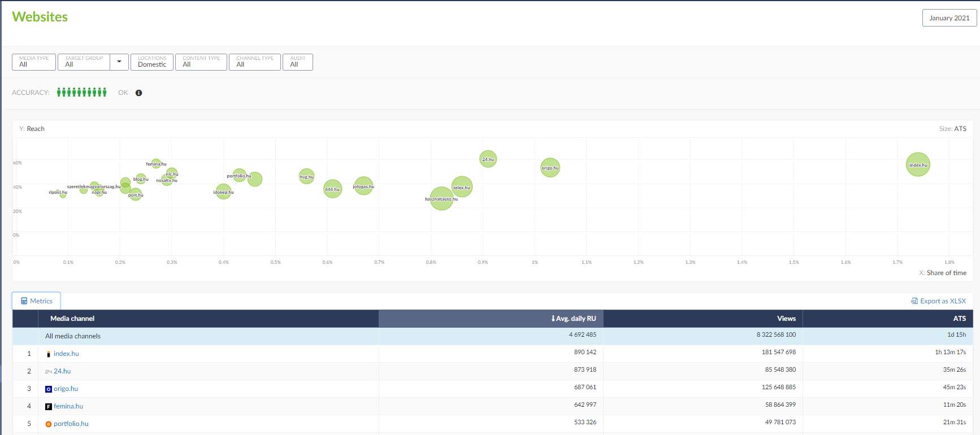The image size is (980, 435).
Task: Open the Channel Type filter
Action: 255,62
